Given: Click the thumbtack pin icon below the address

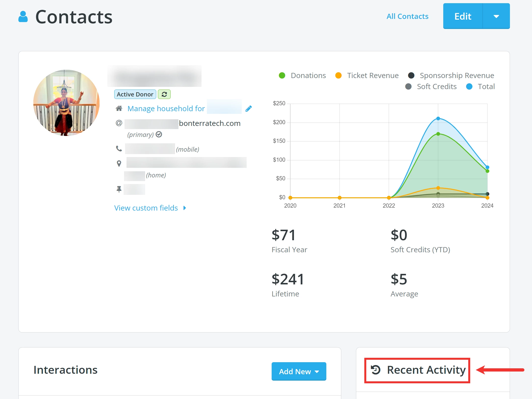Looking at the screenshot, I should [x=119, y=189].
